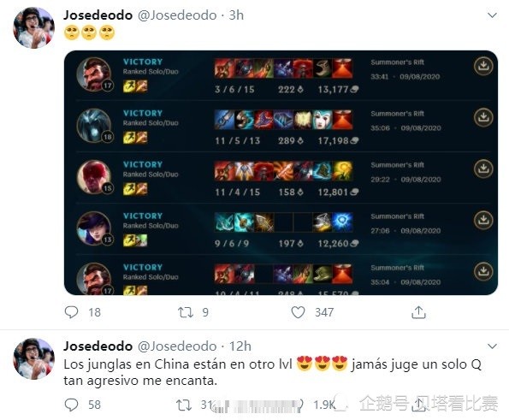Viewport: 509px width, 420px height.
Task: Download the replay of the 35:04 match
Action: pos(483,271)
